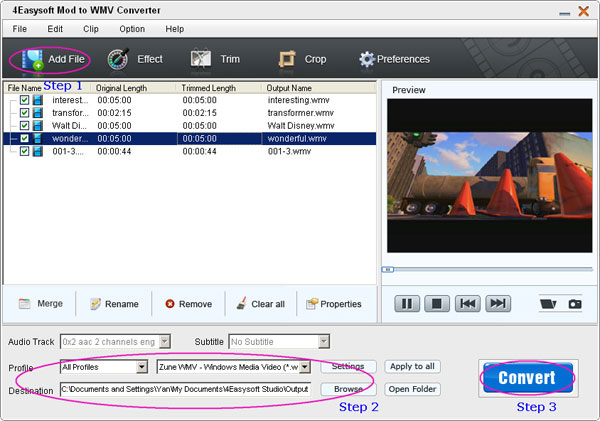
Task: Uncheck the transformer.wmv file checkbox
Action: (24, 113)
